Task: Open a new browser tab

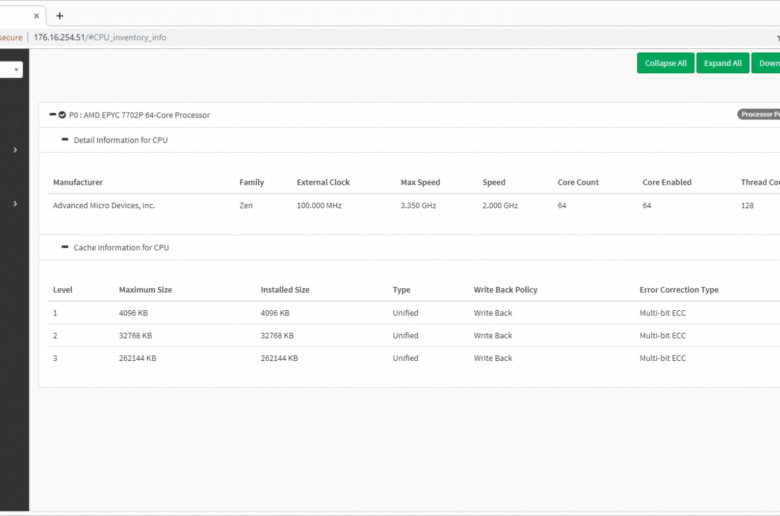Action: (60, 16)
